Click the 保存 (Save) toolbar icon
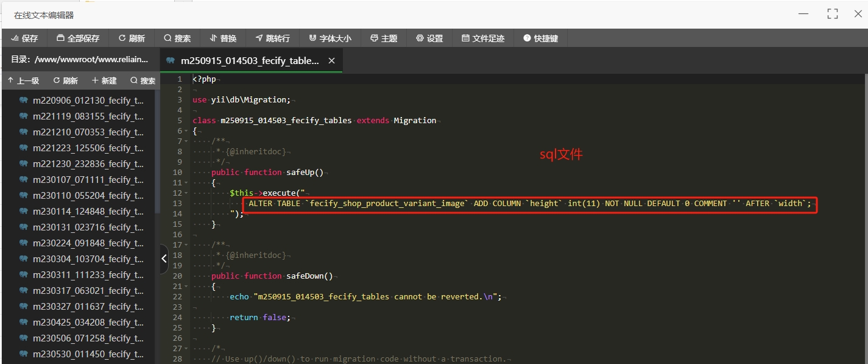Viewport: 868px width, 364px height. tap(24, 38)
